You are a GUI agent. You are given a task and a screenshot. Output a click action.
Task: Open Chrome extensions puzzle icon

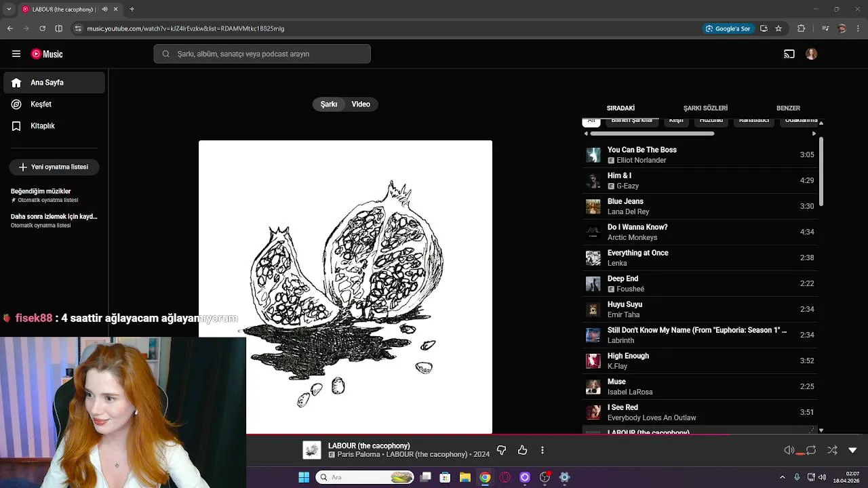802,28
